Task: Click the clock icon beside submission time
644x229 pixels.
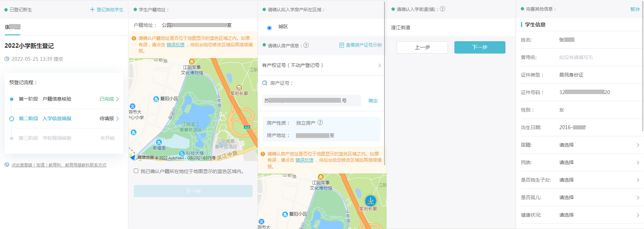Action: point(7,59)
